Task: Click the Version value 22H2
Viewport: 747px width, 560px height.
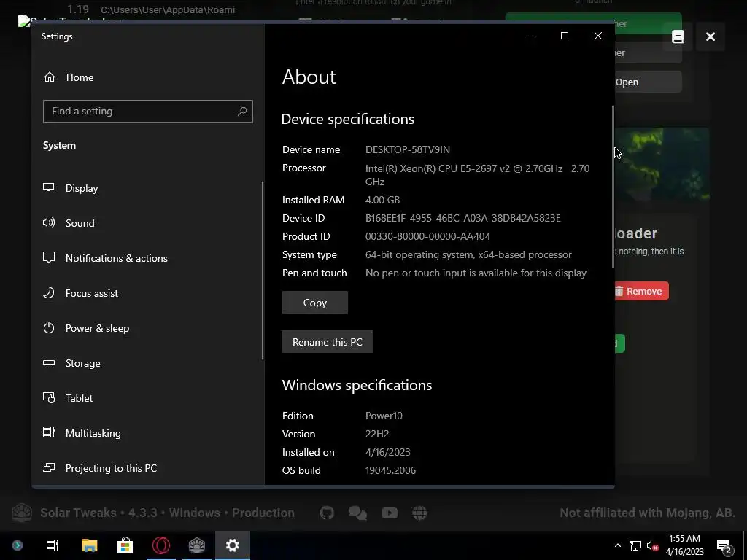Action: (x=377, y=435)
